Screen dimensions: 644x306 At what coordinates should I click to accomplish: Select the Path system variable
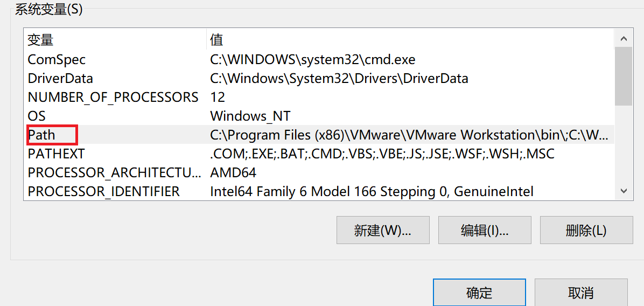point(42,135)
